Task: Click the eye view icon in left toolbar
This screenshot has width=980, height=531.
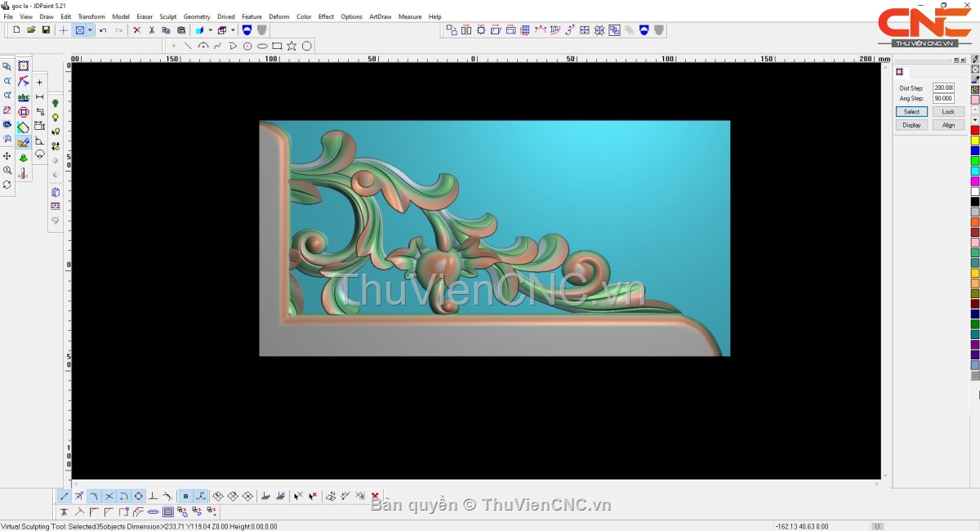Action: point(7,125)
